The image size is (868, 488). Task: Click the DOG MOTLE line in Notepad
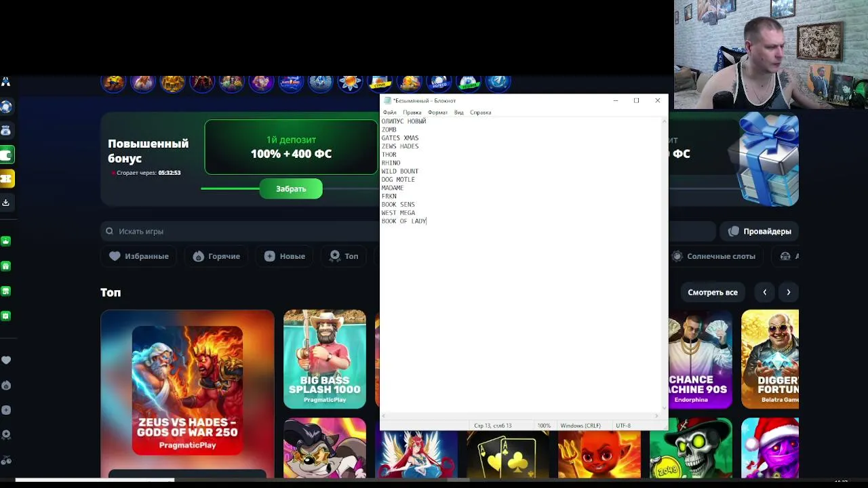point(398,180)
